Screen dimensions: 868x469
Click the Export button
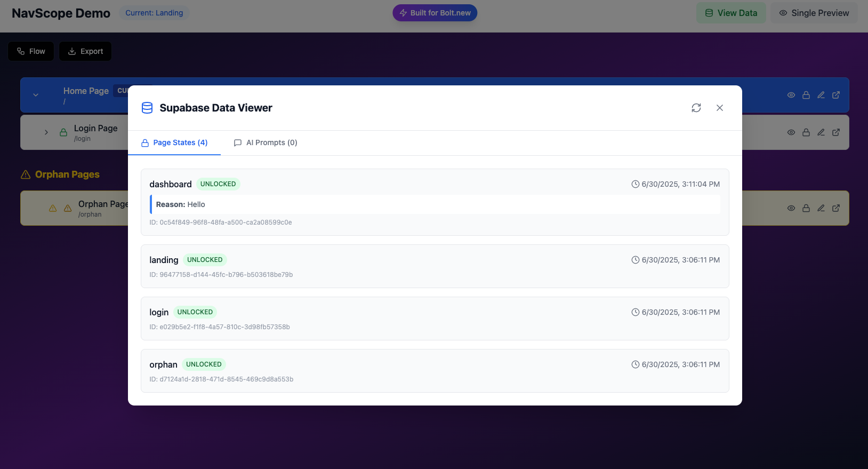tap(85, 51)
